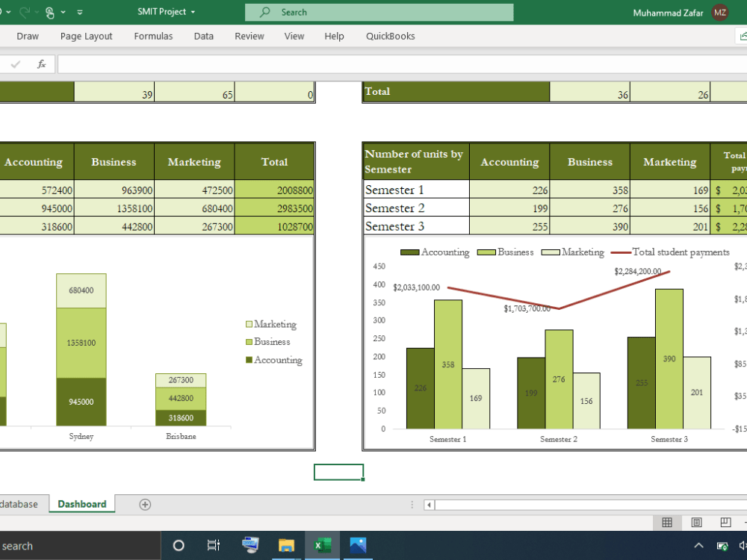Viewport: 747px width, 560px height.
Task: Click the left sheet-scroll arrow near sheet tabs
Action: 428,505
